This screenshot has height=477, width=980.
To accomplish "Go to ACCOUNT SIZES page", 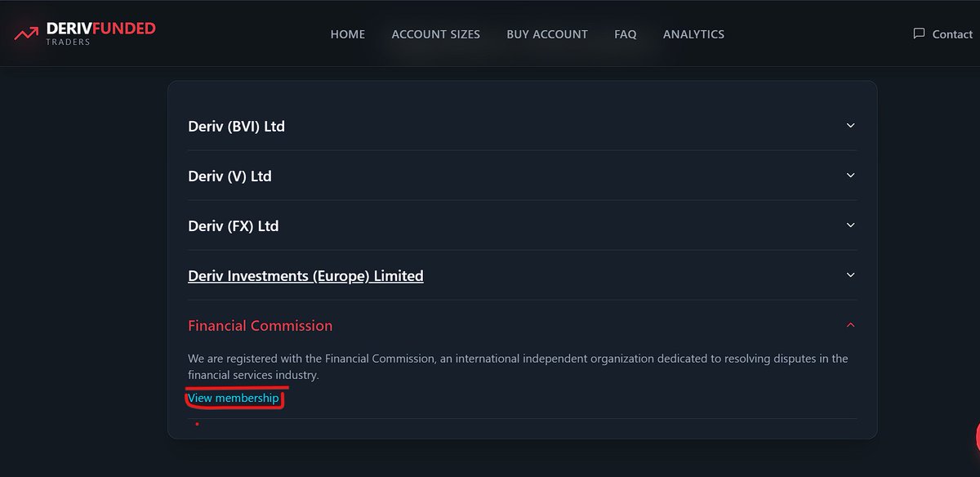I will [436, 34].
